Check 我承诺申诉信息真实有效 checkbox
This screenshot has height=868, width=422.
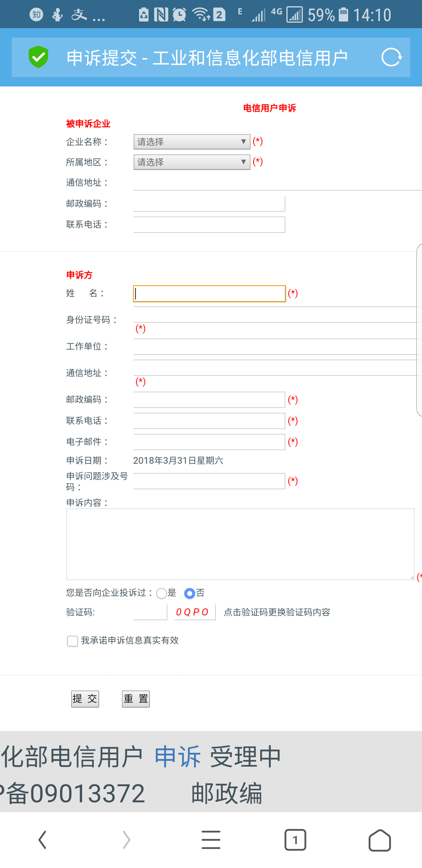[73, 641]
